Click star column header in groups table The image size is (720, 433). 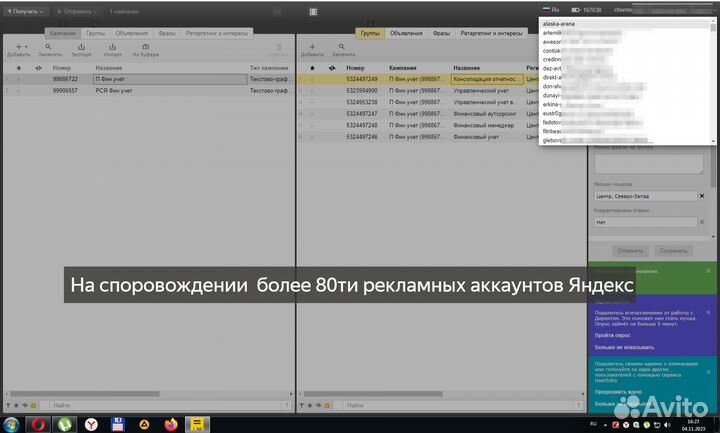[312, 68]
